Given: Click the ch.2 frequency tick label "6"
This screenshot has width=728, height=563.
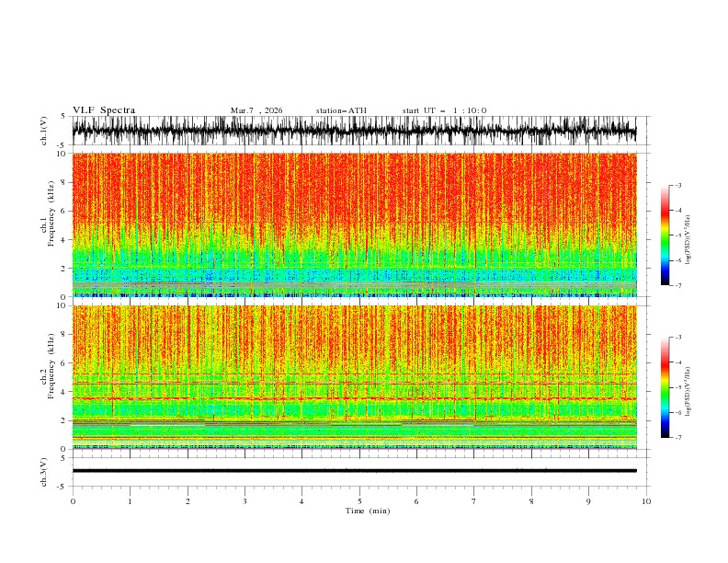Looking at the screenshot, I should [63, 363].
